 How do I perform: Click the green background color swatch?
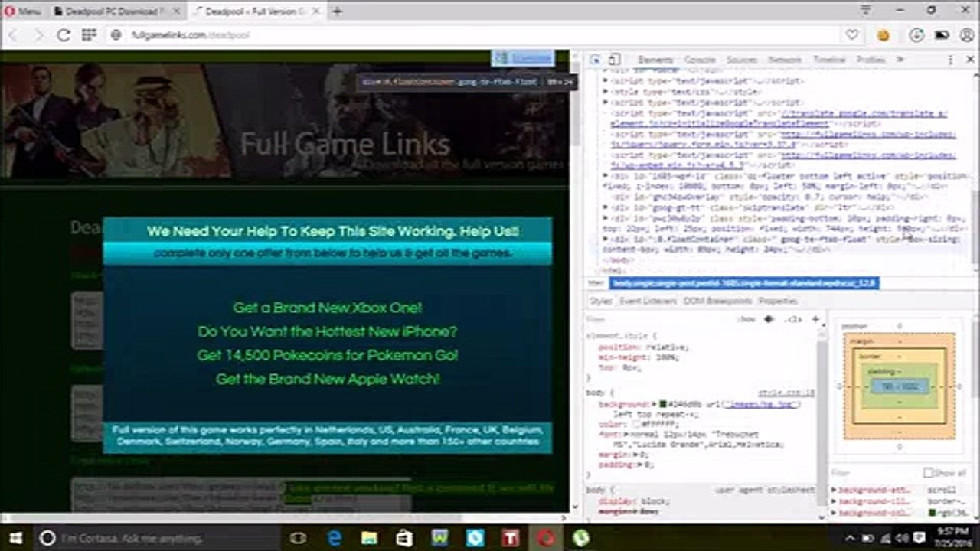[663, 404]
